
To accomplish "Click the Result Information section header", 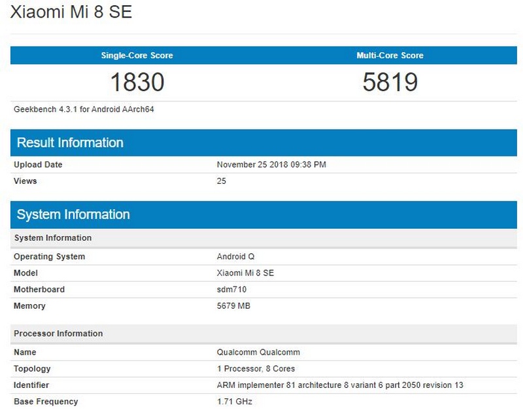I will tap(69, 142).
